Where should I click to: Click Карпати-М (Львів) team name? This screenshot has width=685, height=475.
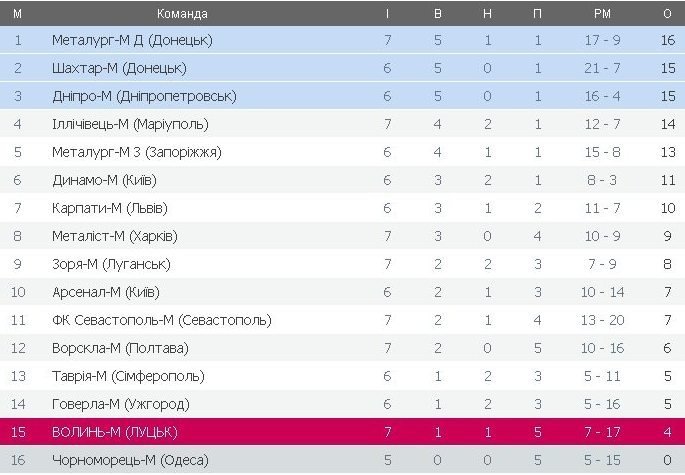click(x=109, y=208)
